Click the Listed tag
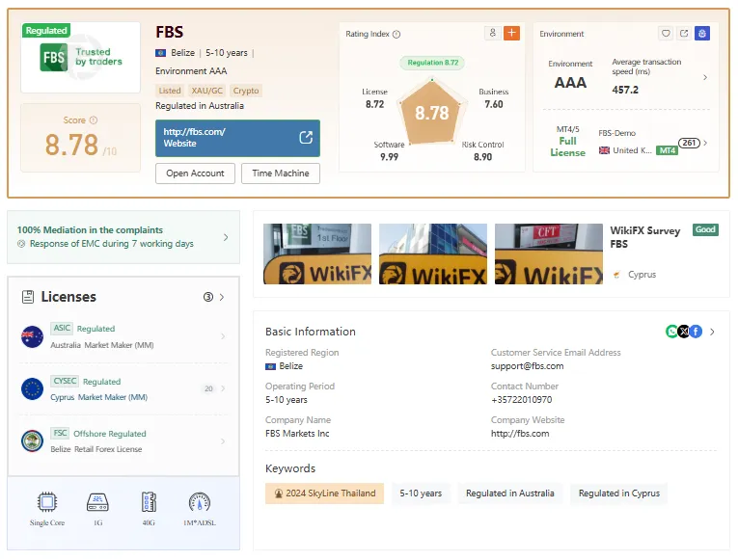This screenshot has width=738, height=560. (170, 91)
